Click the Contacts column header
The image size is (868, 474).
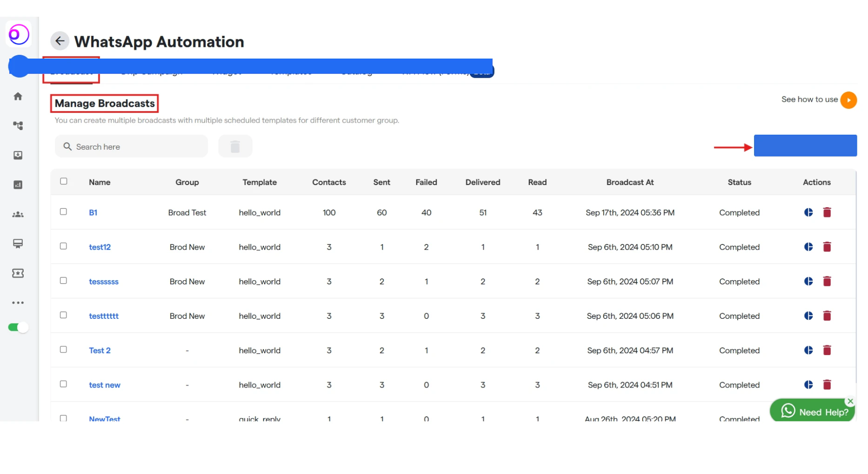(x=329, y=182)
